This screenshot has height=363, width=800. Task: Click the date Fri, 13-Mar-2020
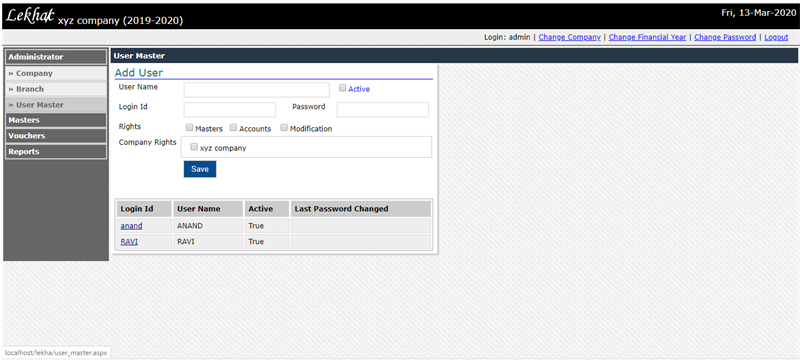[x=758, y=13]
